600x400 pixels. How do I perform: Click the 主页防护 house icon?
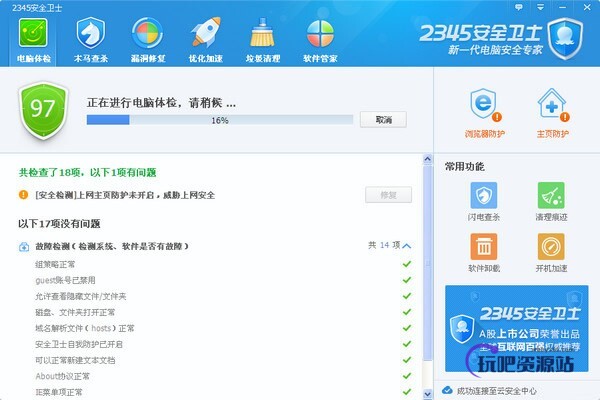tap(552, 104)
